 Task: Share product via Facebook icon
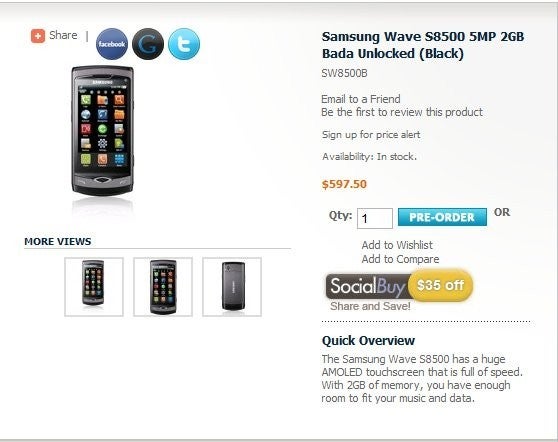112,44
